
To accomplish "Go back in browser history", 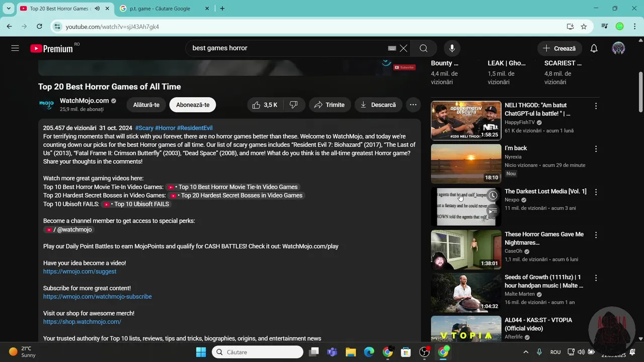I will tap(9, 27).
